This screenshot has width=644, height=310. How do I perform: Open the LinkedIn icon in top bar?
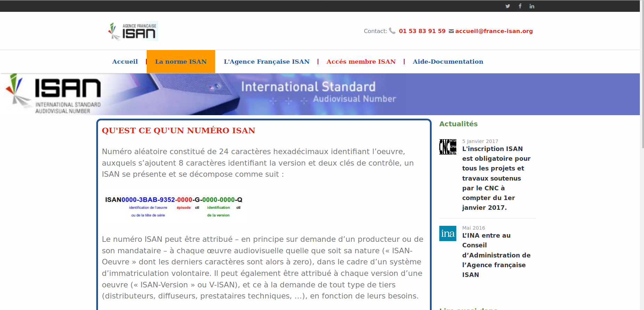pyautogui.click(x=532, y=6)
